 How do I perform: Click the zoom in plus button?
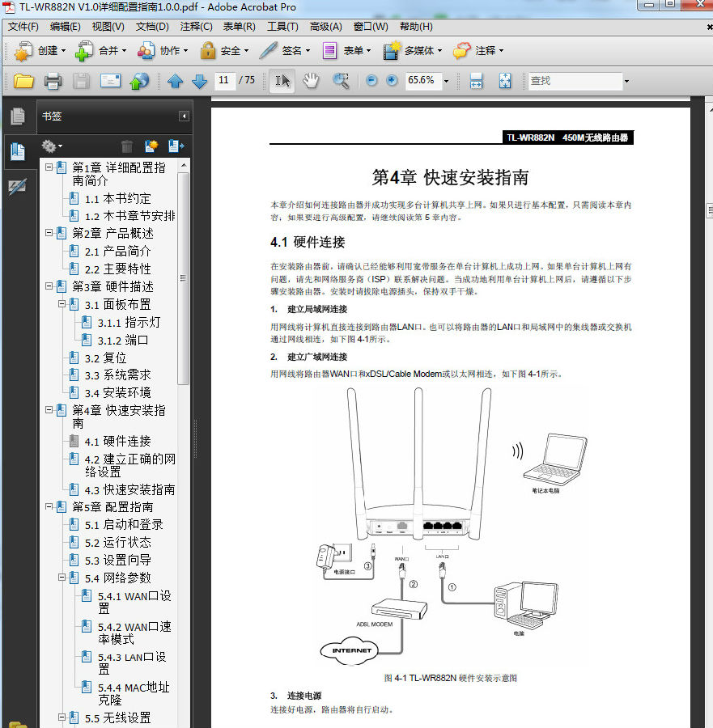392,81
